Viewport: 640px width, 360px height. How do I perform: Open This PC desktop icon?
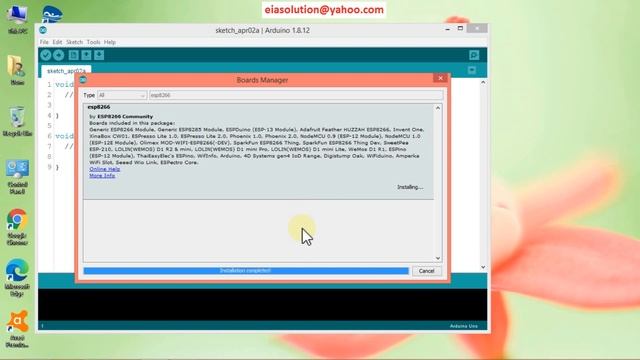tap(17, 20)
